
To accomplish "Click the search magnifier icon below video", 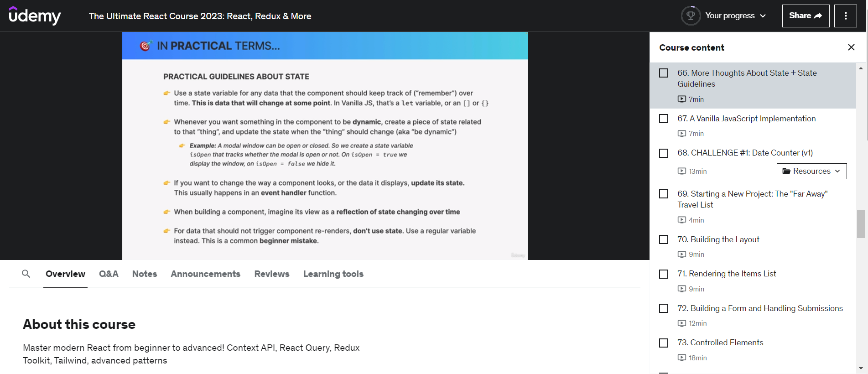I will click(x=26, y=274).
